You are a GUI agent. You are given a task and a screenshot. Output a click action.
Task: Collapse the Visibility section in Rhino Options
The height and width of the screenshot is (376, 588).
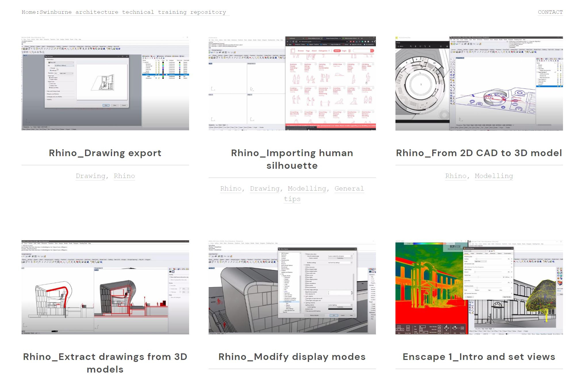pos(304,265)
